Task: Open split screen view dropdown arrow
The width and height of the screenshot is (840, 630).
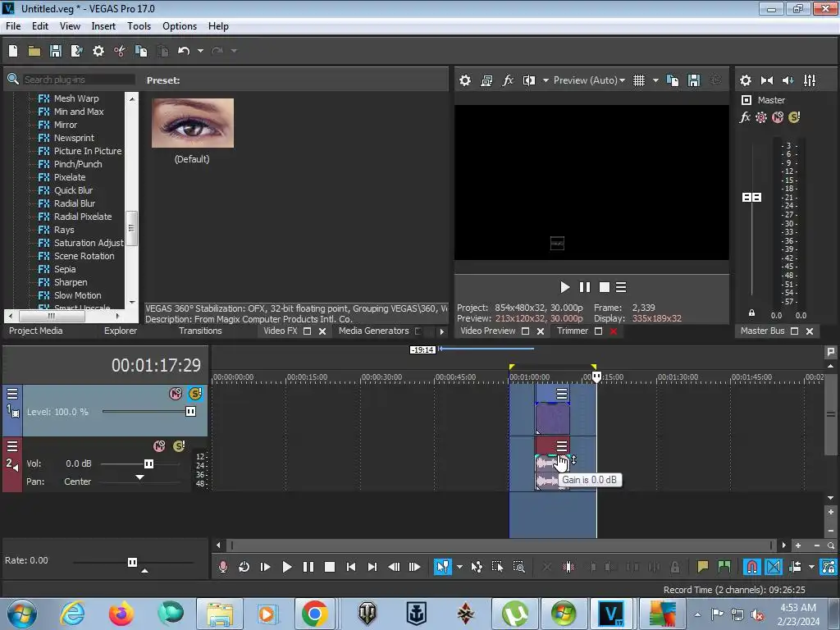Action: click(x=546, y=80)
